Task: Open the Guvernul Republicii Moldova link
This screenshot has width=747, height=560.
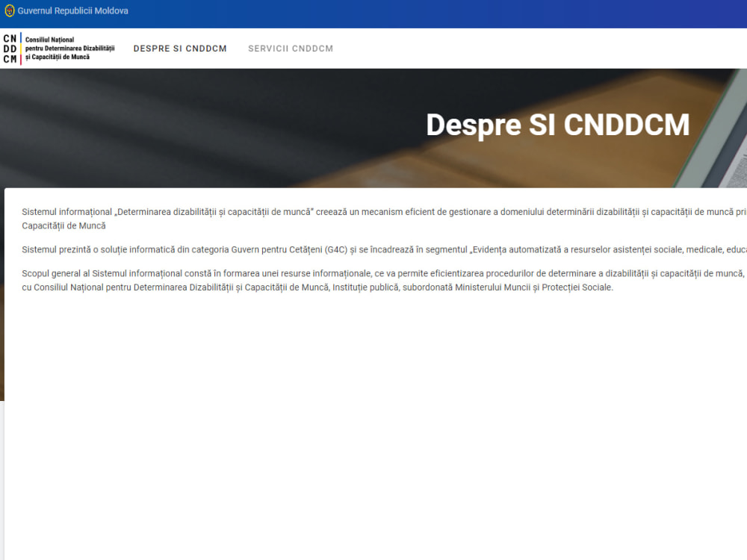Action: pos(73,10)
